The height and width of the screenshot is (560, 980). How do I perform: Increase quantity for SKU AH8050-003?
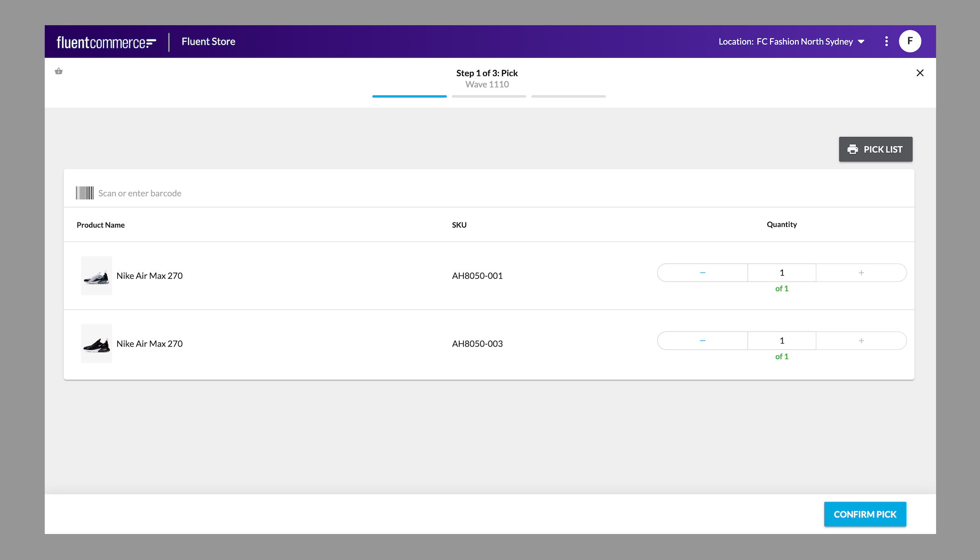(861, 341)
